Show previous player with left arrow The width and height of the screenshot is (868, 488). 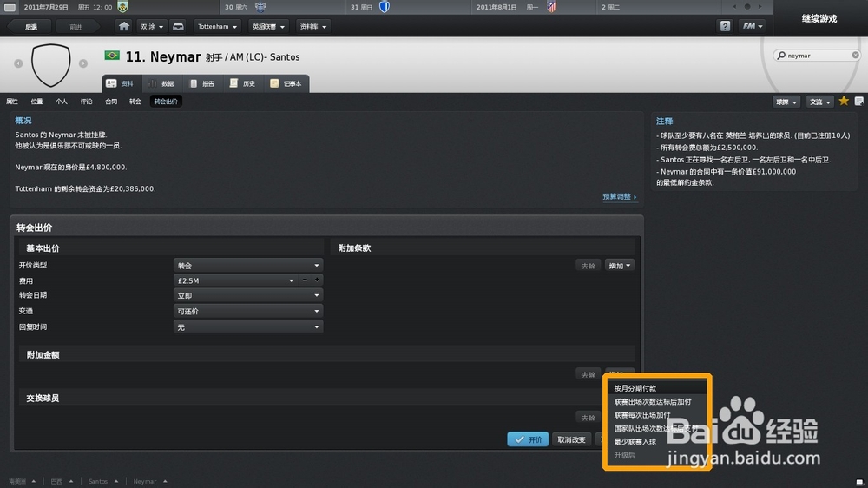18,63
